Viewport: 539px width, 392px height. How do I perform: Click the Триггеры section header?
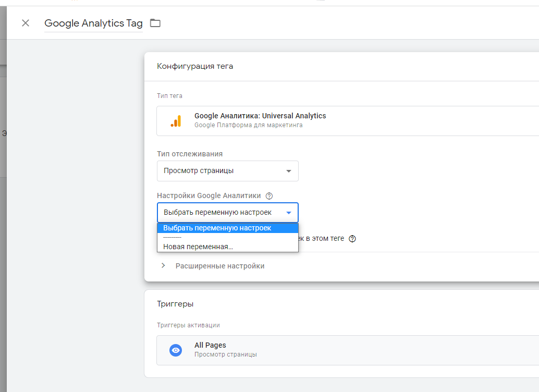(175, 304)
